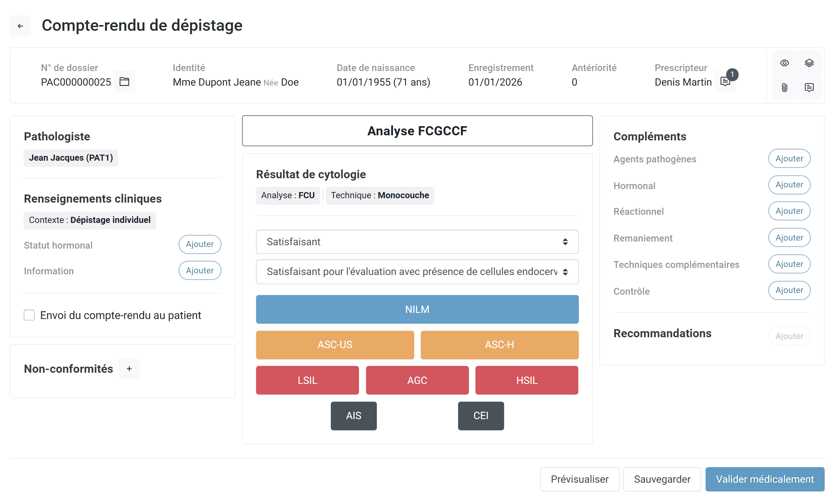This screenshot has width=835, height=504.
Task: Go back using the arrow icon
Action: [20, 26]
